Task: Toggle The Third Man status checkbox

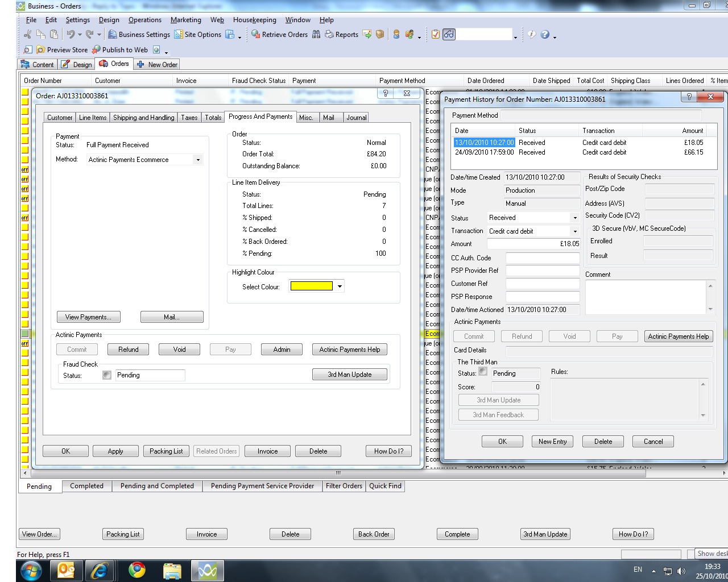Action: (483, 372)
